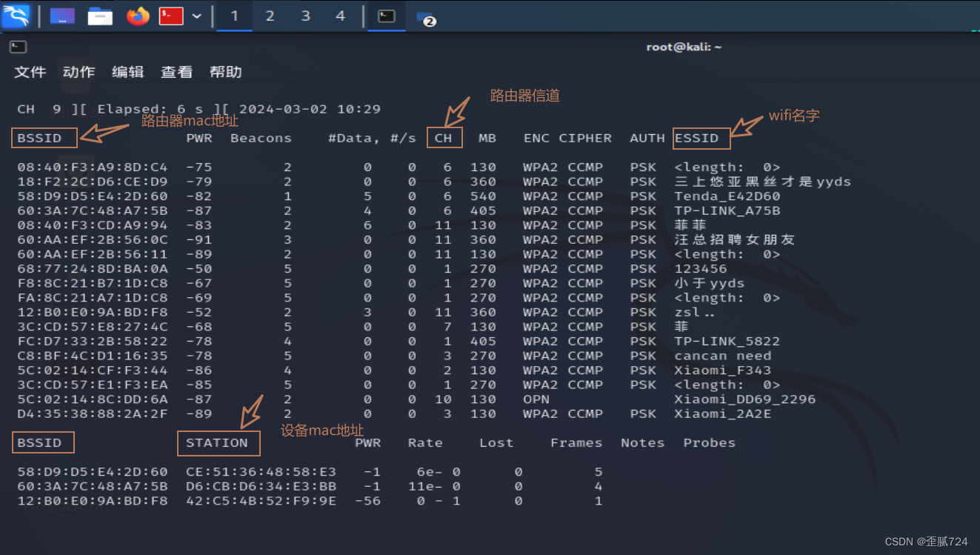This screenshot has height=555, width=980.
Task: Select station MAC D6:CB:D6:34:E3:BB
Action: point(261,486)
